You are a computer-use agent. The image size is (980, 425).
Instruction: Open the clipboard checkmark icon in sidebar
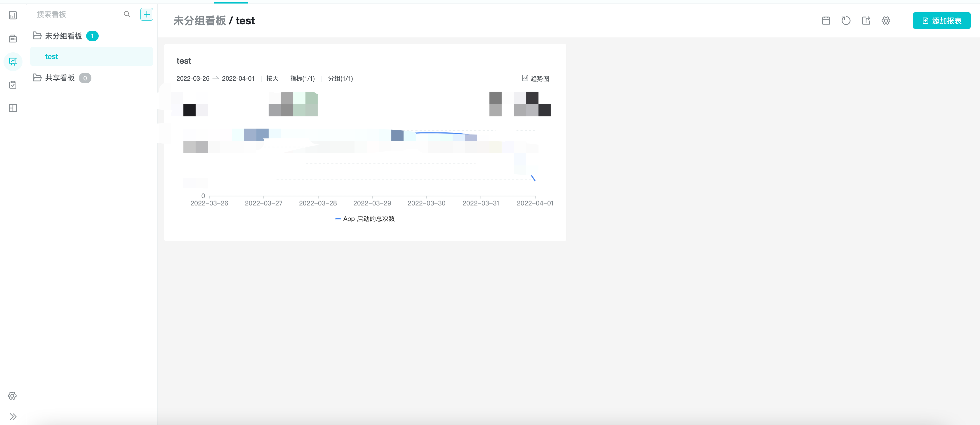[13, 84]
